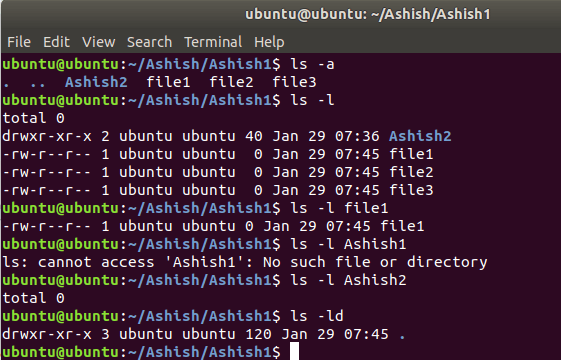Click 'drwxr-xr-x 2' permissions of the Ashish2 row
Image resolution: width=561 pixels, height=360 pixels.
tap(55, 136)
